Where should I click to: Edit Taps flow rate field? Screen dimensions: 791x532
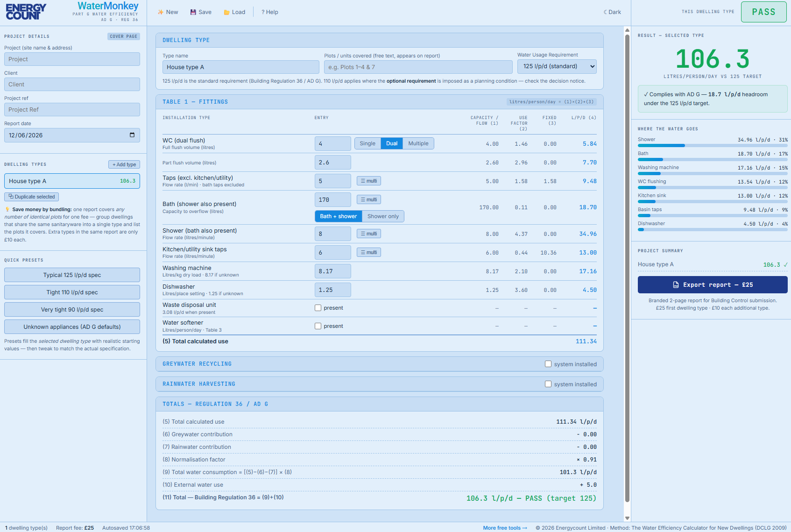[x=333, y=181]
